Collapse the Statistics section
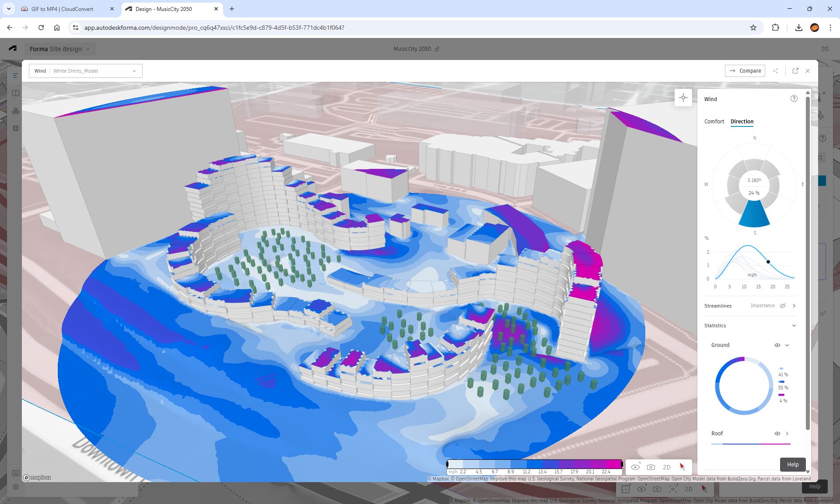840x504 pixels. [x=794, y=325]
